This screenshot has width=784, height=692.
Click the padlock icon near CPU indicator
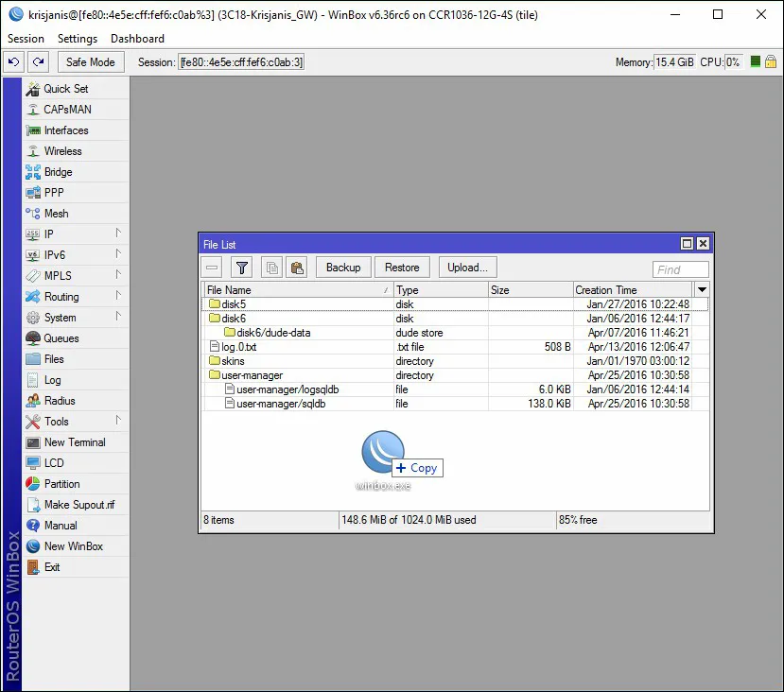coord(771,62)
